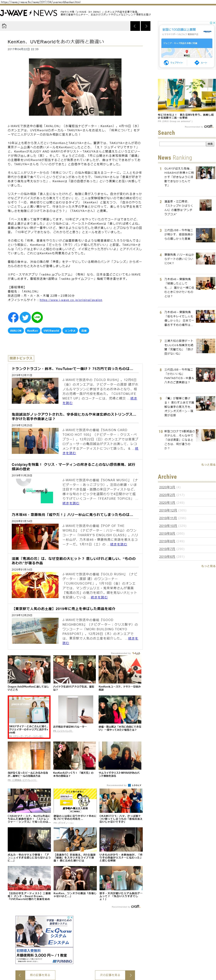Click the home icon below the logo
Screen dimensions: 216x980
[5, 26]
